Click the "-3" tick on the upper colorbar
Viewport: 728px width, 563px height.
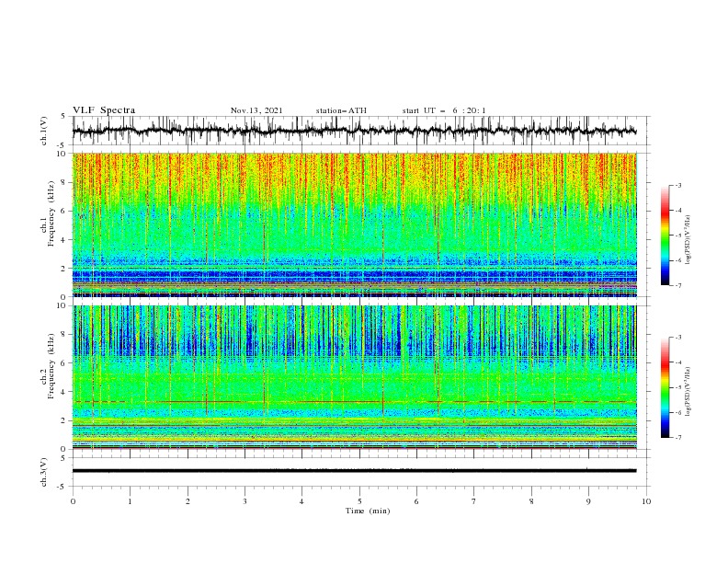pos(677,185)
